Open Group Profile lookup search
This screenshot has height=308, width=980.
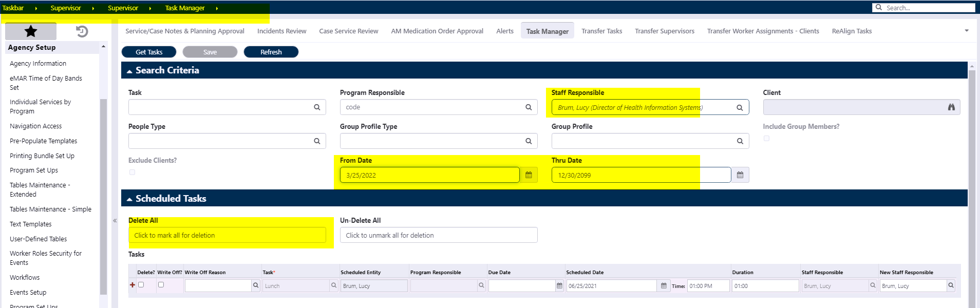(740, 141)
